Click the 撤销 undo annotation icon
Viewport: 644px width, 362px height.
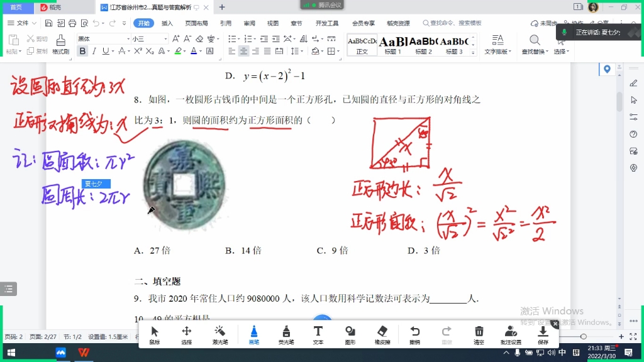coord(416,335)
